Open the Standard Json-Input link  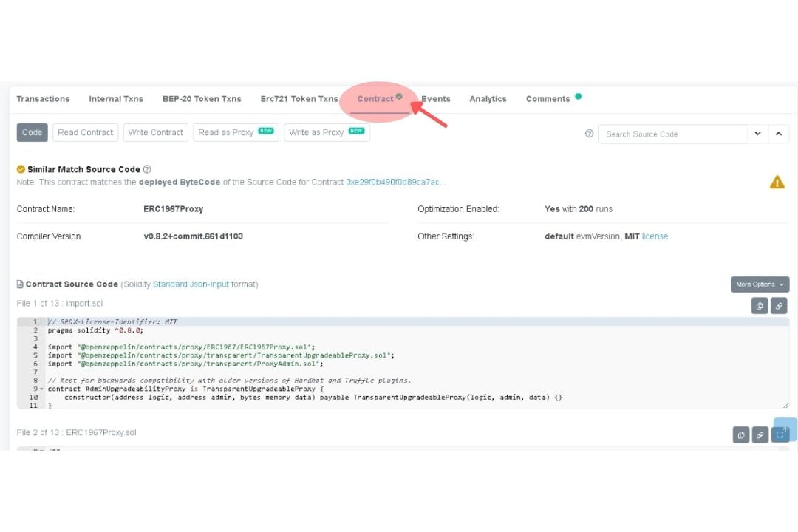click(x=191, y=284)
